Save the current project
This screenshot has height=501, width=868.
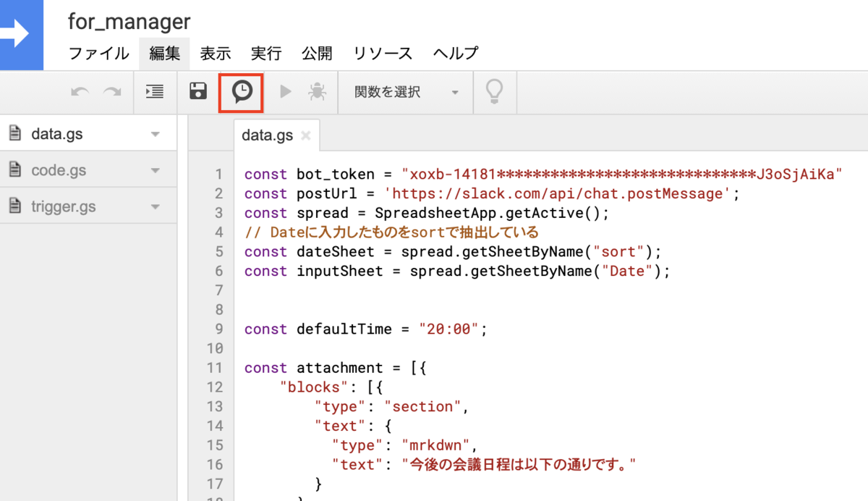(197, 93)
